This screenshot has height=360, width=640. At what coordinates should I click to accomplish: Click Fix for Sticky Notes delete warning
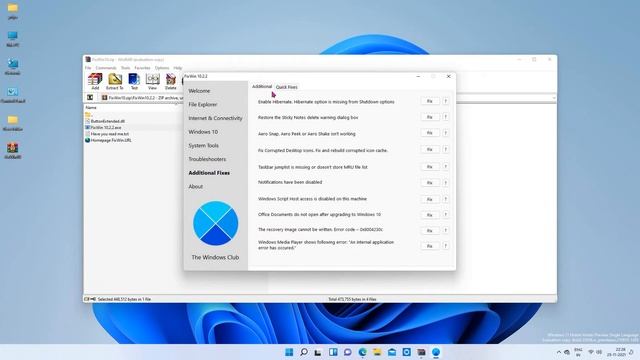pyautogui.click(x=430, y=117)
